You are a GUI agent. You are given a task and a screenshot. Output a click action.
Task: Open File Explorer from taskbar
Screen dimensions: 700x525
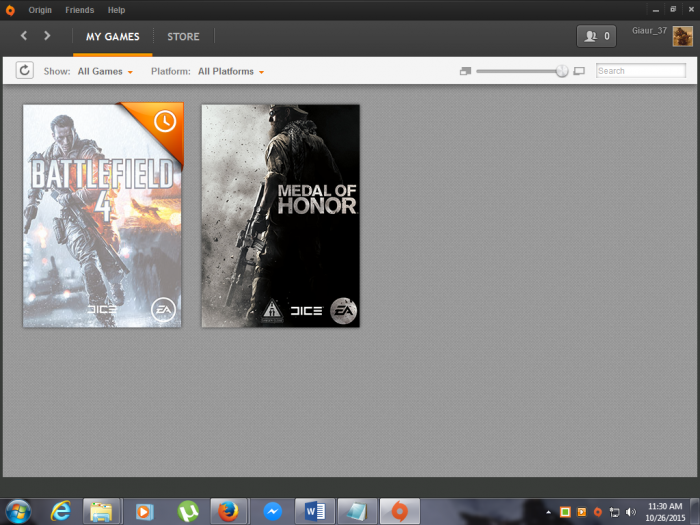[101, 512]
